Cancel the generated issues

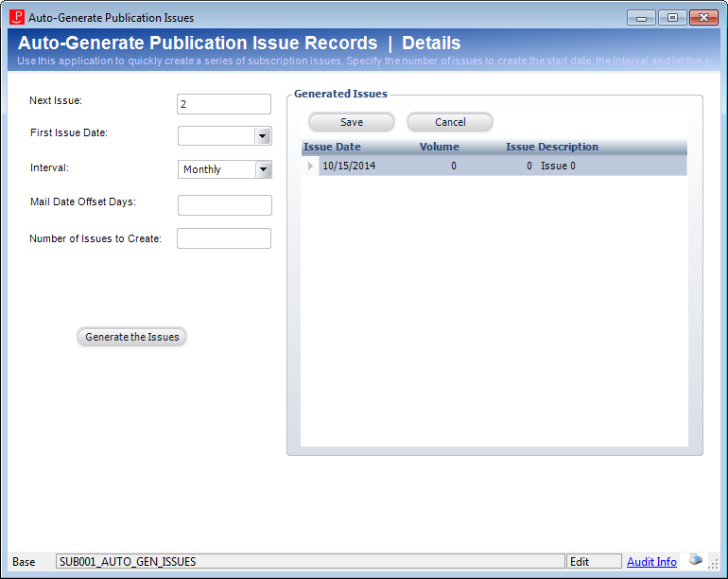click(450, 122)
